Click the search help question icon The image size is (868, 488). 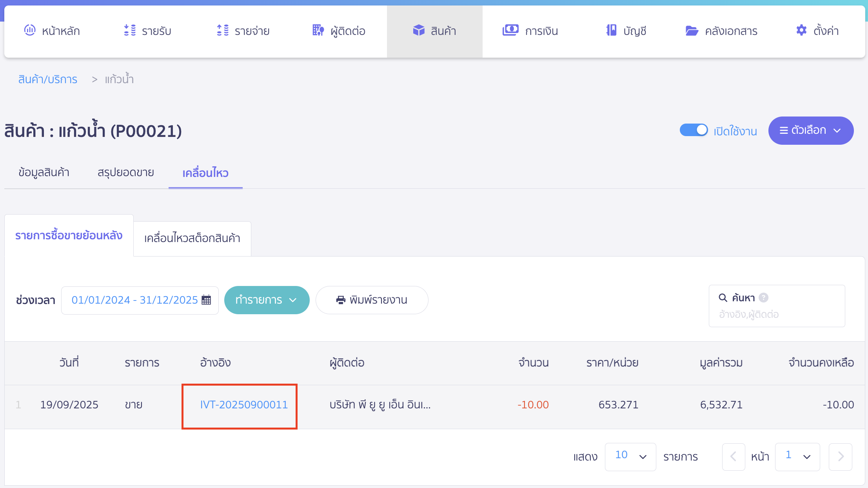pos(763,298)
